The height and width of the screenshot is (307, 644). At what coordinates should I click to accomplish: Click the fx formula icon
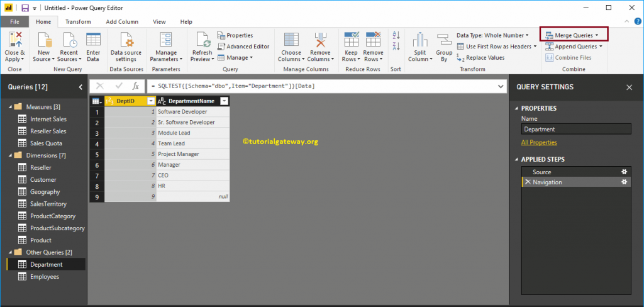pos(136,86)
